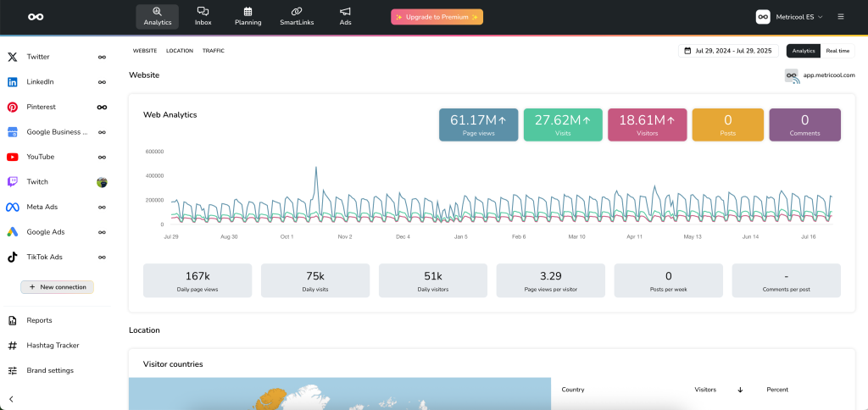This screenshot has height=410, width=868.
Task: Go to the Planning tab
Action: point(248,16)
